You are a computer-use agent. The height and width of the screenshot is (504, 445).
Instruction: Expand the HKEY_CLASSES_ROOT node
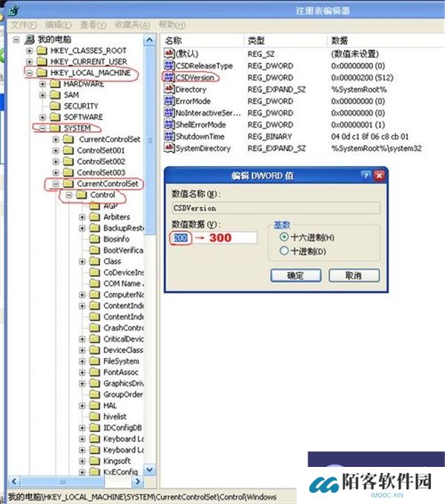(30, 50)
